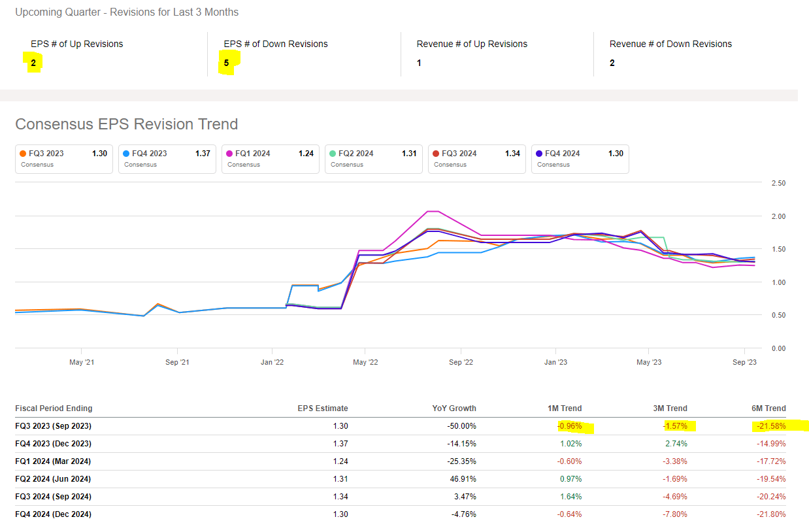Toggle the FQ3 2023 consensus legend chip
Viewport: 809px width, 532px height.
click(x=64, y=159)
